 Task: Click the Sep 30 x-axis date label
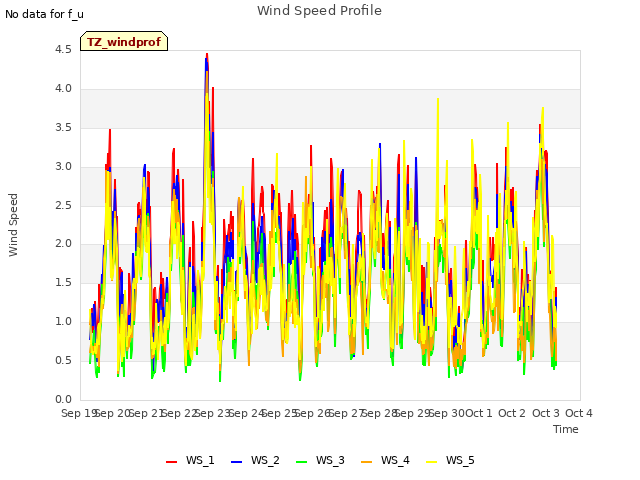coord(449,413)
